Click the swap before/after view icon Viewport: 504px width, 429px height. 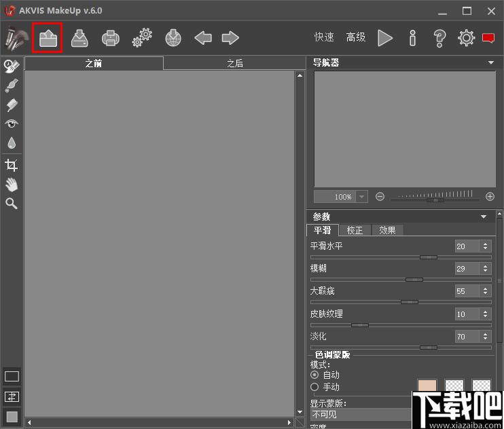(12, 397)
